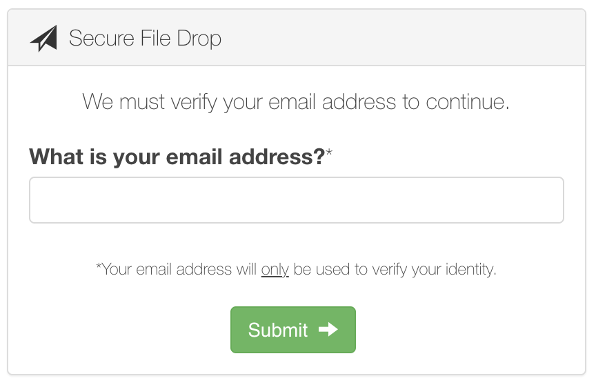Click the right arrow icon on Submit
Image resolution: width=596 pixels, height=386 pixels.
click(x=328, y=329)
